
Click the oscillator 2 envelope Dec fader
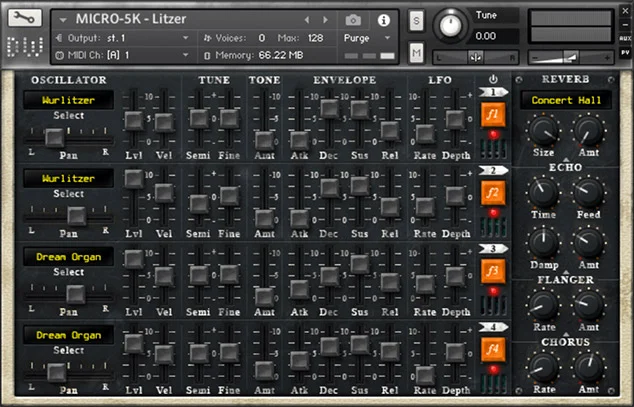click(x=330, y=188)
